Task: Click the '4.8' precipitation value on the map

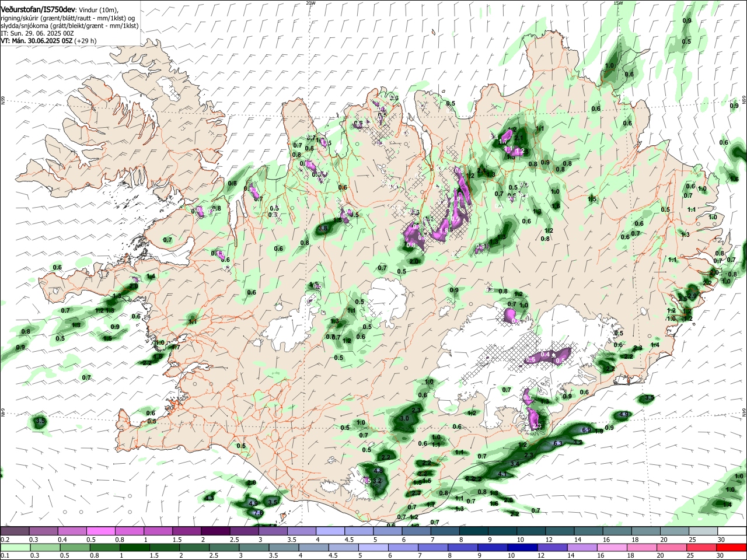Action: coord(378,471)
